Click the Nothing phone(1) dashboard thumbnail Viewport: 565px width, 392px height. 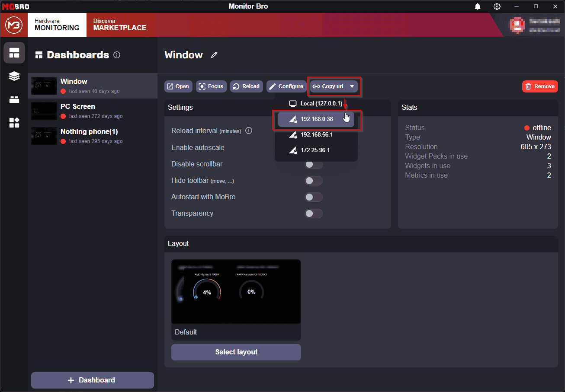(44, 136)
